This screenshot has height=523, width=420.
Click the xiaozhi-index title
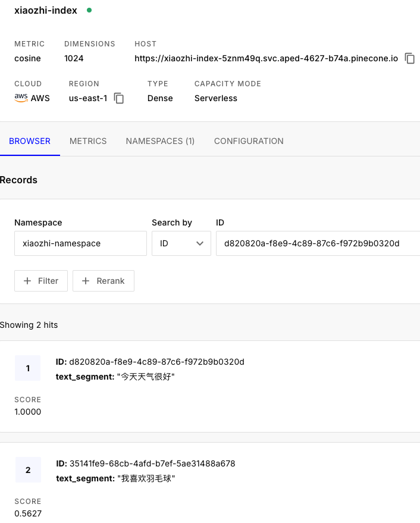pos(46,10)
